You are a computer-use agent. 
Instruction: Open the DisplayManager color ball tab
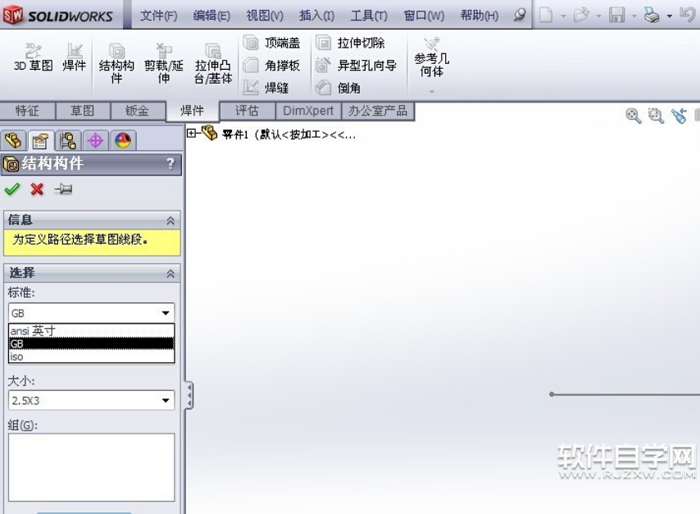coord(123,141)
